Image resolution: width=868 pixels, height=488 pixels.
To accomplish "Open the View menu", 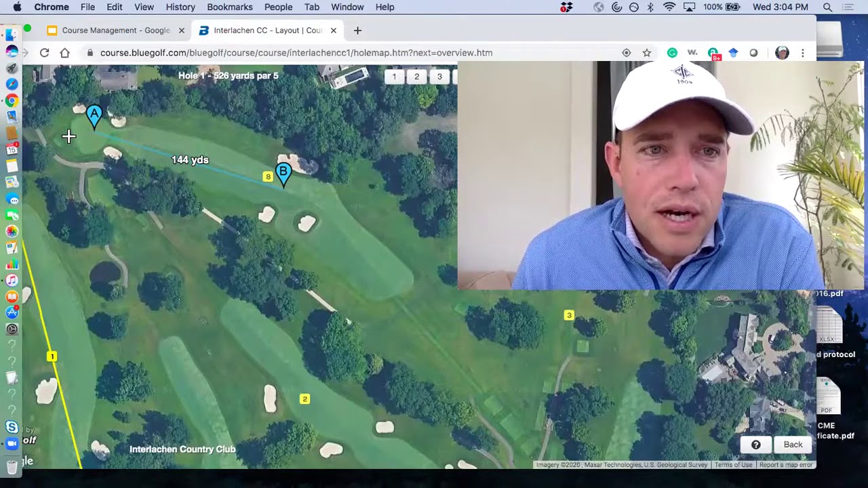I will 144,7.
